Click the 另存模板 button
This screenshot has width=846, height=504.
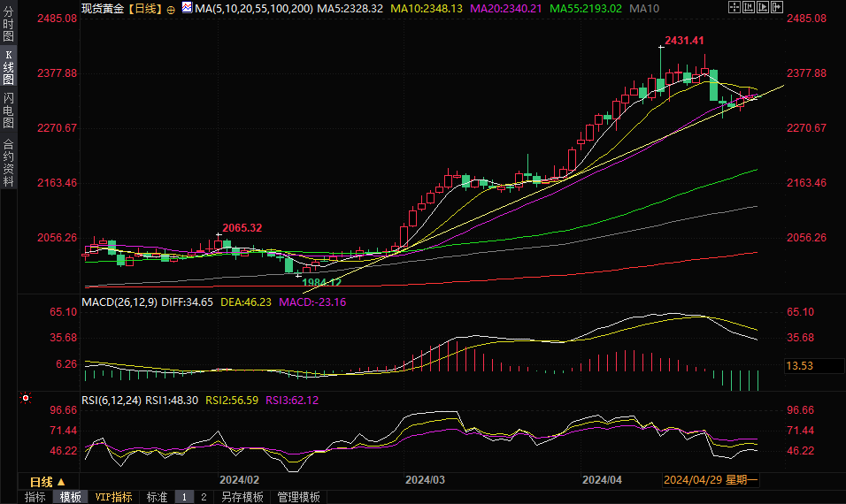coord(242,497)
